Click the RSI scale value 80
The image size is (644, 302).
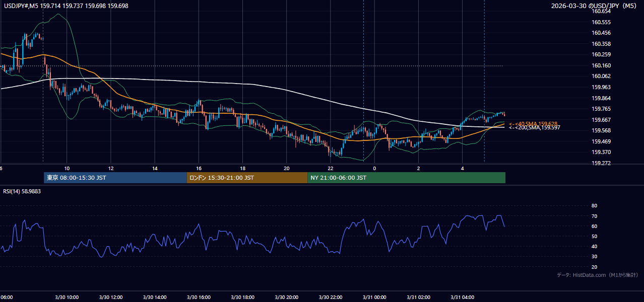[x=594, y=206]
